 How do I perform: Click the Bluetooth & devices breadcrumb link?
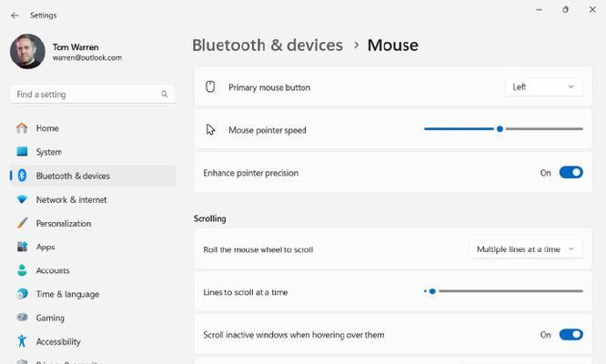click(x=268, y=45)
